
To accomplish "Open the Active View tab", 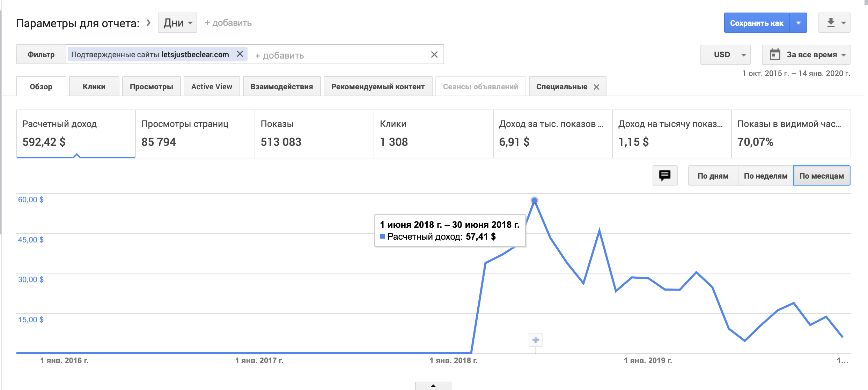I will pyautogui.click(x=212, y=87).
